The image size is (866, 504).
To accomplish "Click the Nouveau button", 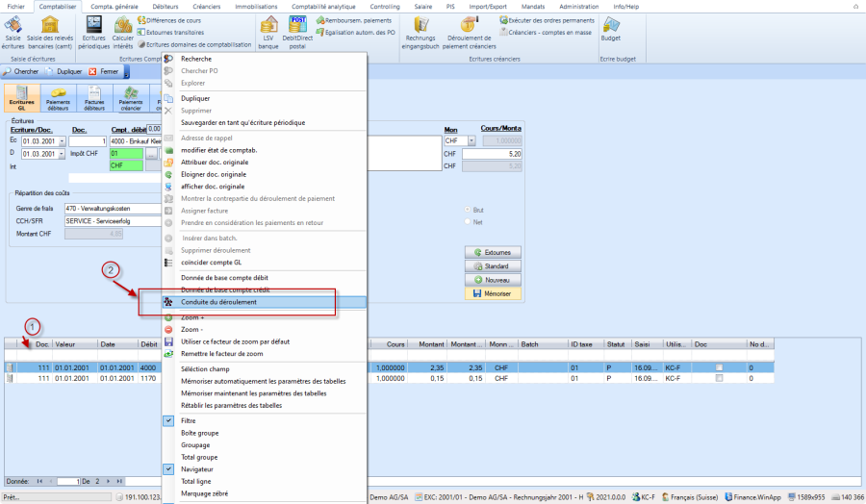I will pyautogui.click(x=493, y=279).
